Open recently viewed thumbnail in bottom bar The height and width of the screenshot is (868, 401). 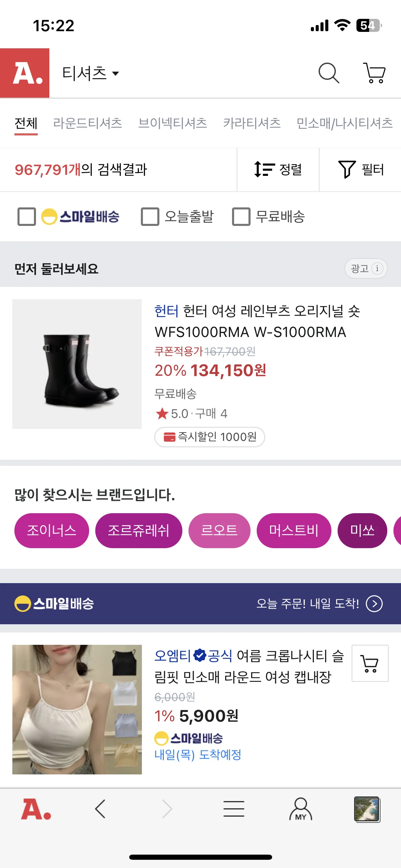point(367,809)
